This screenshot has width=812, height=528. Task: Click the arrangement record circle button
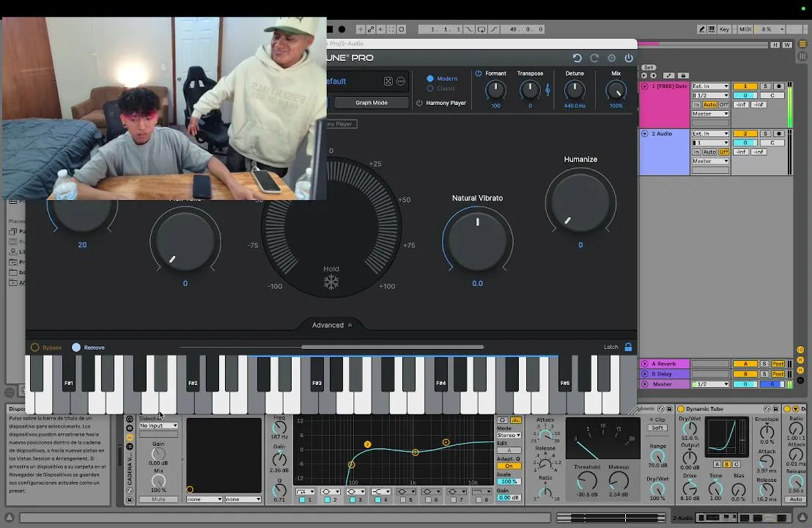click(342, 29)
